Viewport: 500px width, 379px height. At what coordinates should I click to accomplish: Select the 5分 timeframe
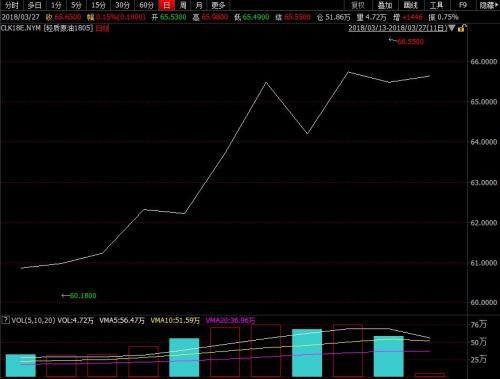pyautogui.click(x=76, y=5)
